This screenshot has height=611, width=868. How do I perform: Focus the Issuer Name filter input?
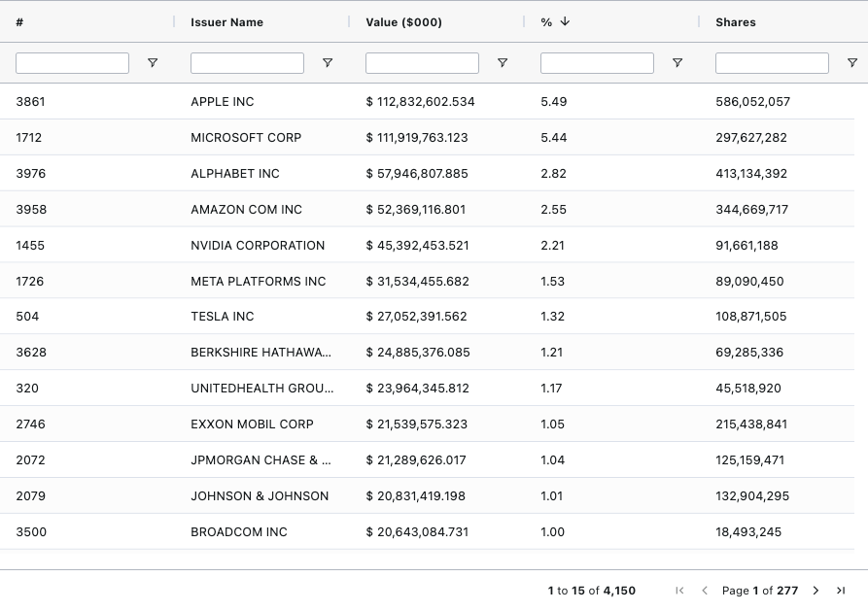[x=248, y=63]
